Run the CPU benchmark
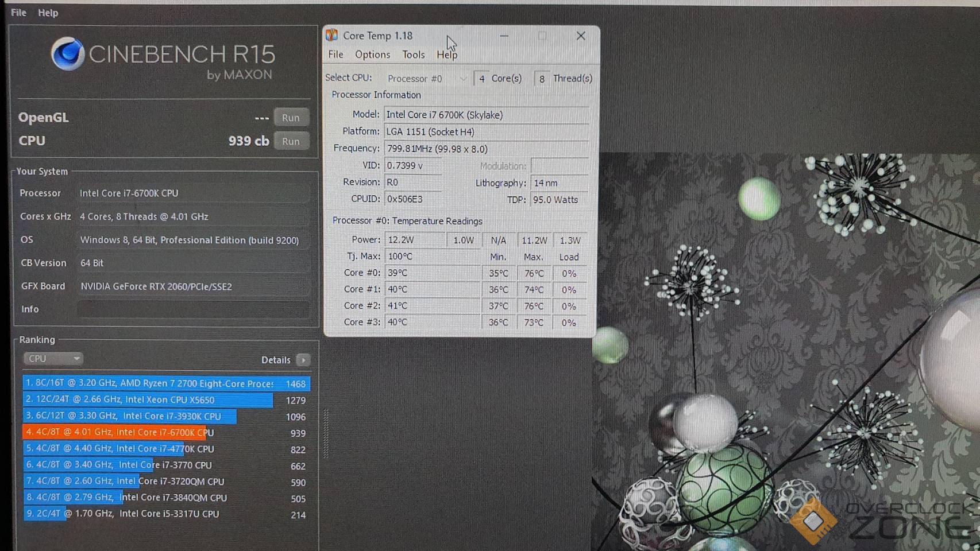 pos(291,141)
